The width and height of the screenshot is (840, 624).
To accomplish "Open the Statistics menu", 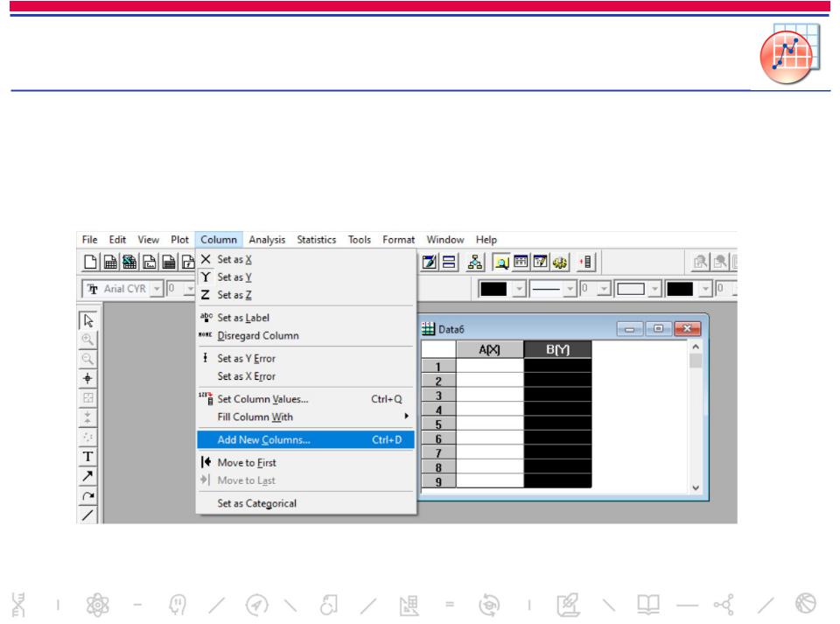I will [x=317, y=240].
